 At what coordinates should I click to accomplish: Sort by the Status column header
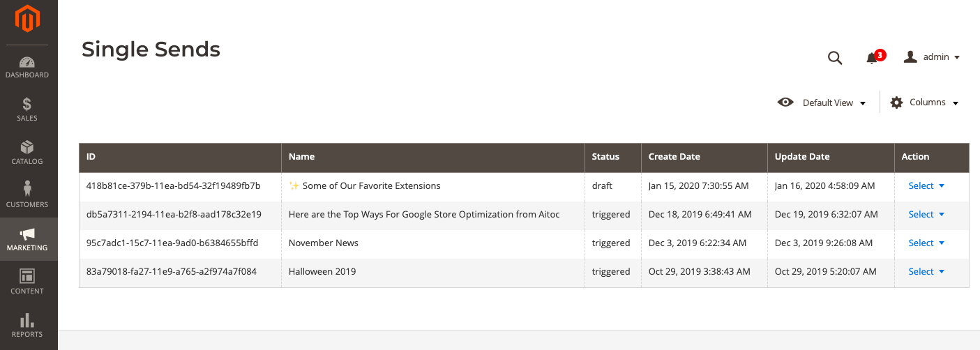[613, 157]
